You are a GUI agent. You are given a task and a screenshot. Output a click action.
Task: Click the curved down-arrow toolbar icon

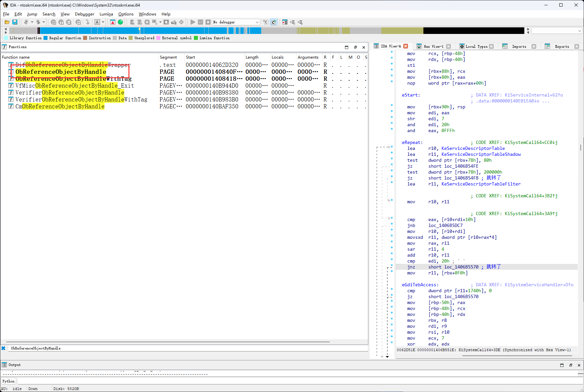(87, 22)
